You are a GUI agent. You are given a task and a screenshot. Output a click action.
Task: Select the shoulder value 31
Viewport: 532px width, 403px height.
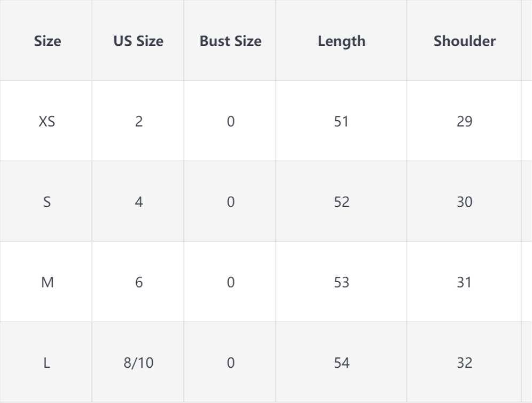pos(464,282)
